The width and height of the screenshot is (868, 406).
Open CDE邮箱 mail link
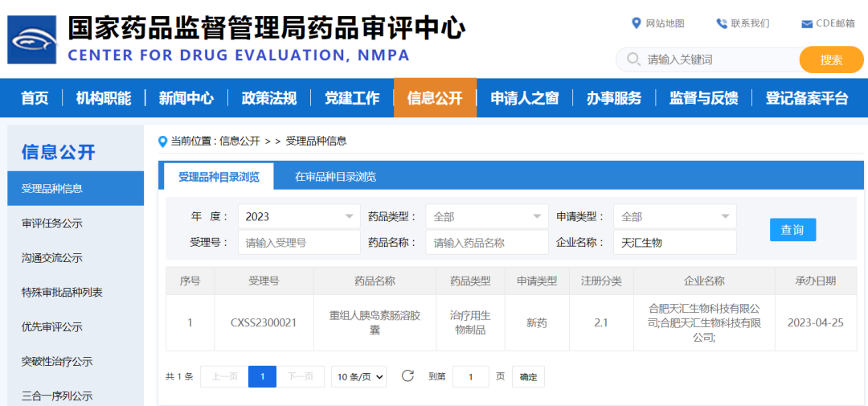pyautogui.click(x=827, y=23)
